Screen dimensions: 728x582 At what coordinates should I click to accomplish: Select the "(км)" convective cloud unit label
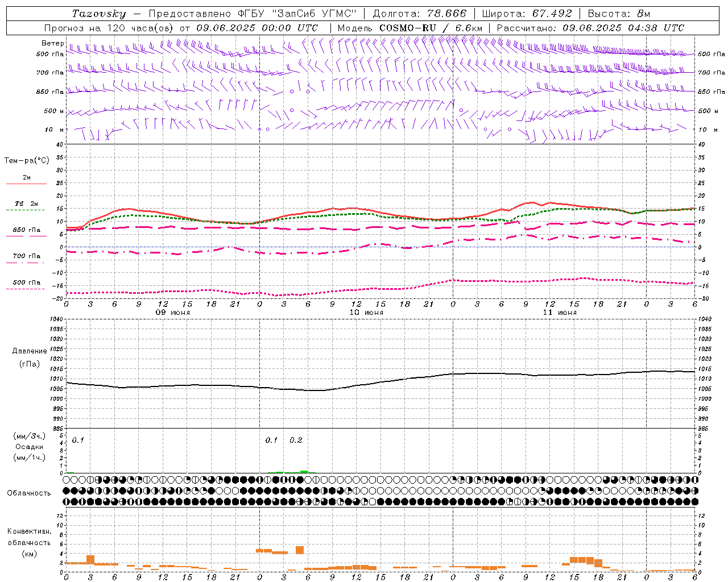[x=29, y=554]
